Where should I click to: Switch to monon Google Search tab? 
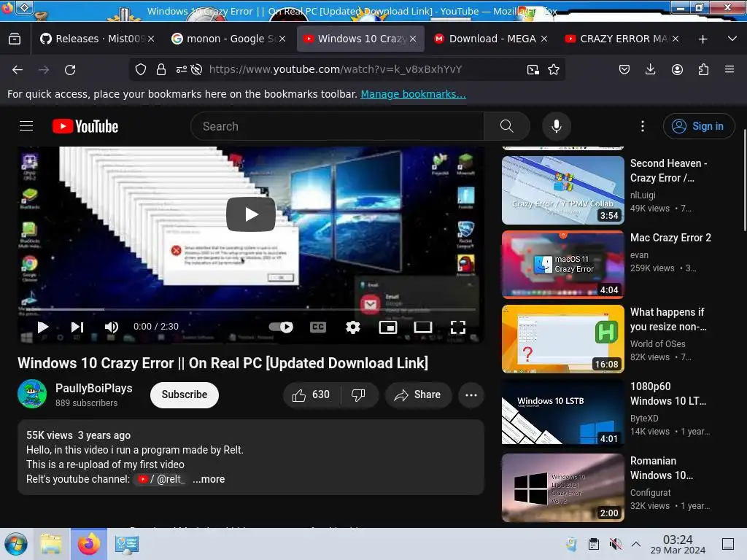[x=228, y=39]
